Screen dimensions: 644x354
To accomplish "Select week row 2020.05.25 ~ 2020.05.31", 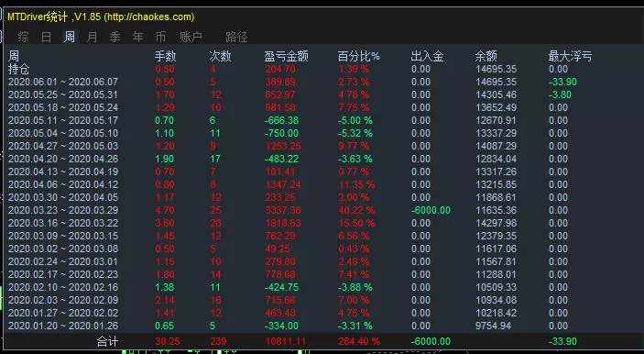I will (x=63, y=94).
